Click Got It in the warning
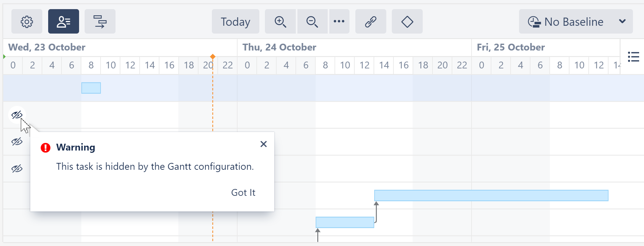Viewport: 644px width, 246px height. click(243, 193)
